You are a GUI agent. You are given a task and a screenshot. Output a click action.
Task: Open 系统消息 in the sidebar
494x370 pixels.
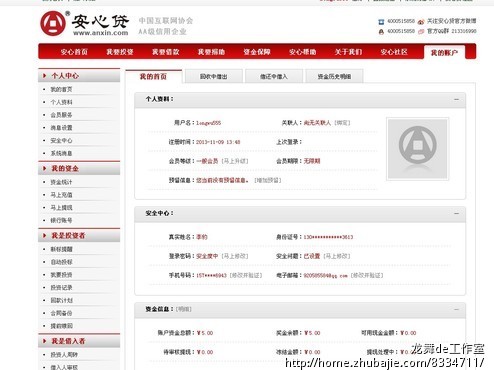[x=61, y=153]
